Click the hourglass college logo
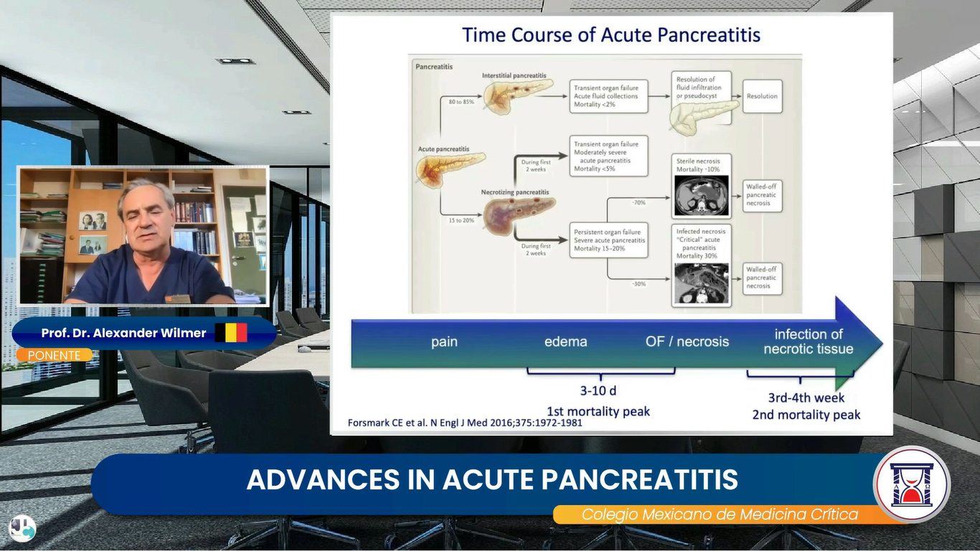 pyautogui.click(x=911, y=484)
